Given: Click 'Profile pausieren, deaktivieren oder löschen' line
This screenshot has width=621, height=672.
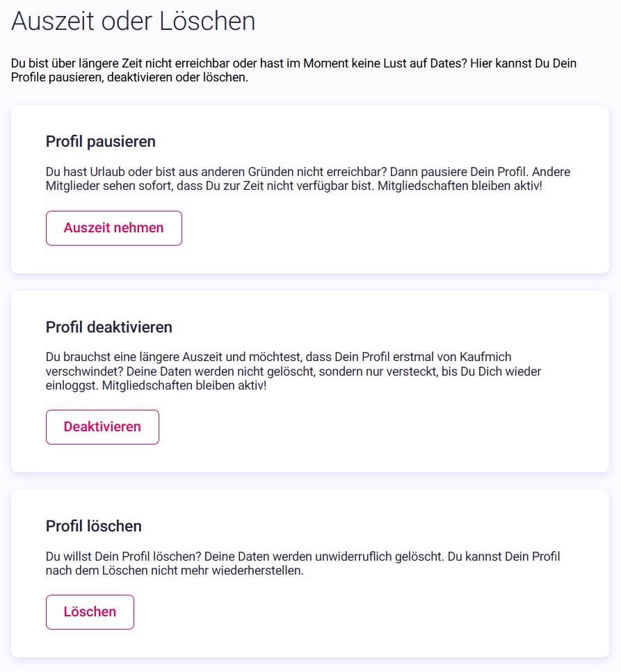Looking at the screenshot, I should [130, 78].
